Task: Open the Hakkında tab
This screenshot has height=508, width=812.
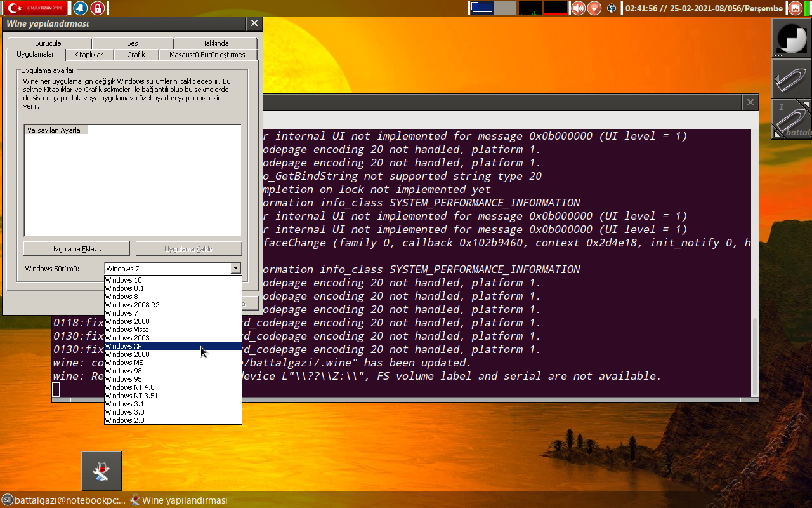Action: (214, 43)
